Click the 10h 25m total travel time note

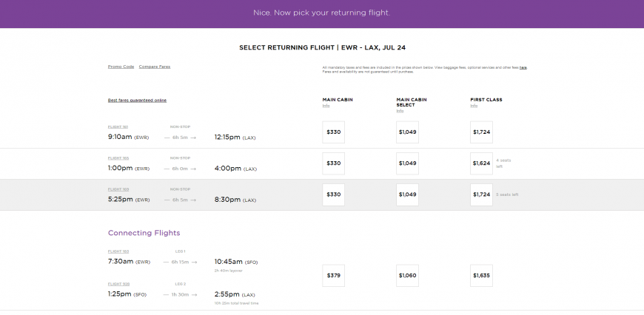point(237,303)
